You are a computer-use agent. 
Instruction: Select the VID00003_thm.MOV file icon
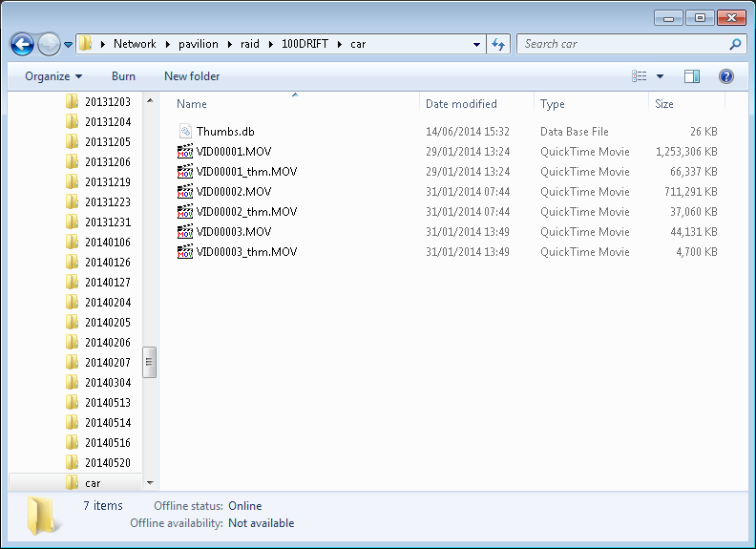[x=185, y=251]
